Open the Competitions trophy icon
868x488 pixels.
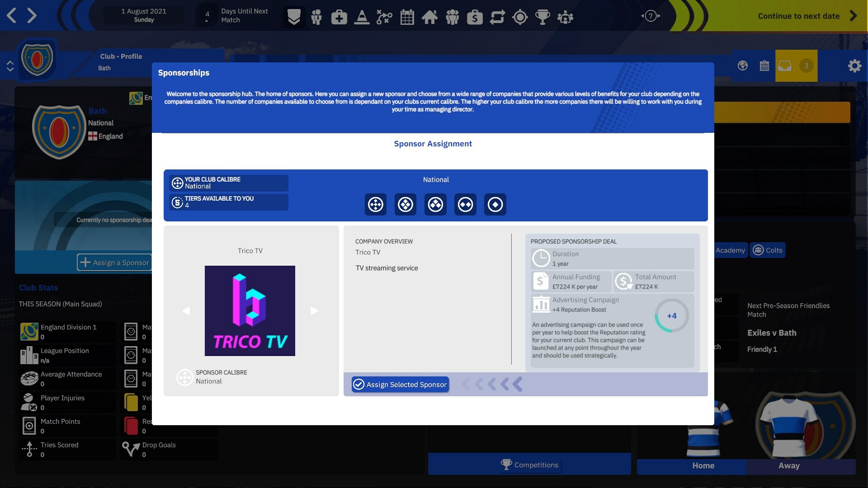[x=542, y=17]
